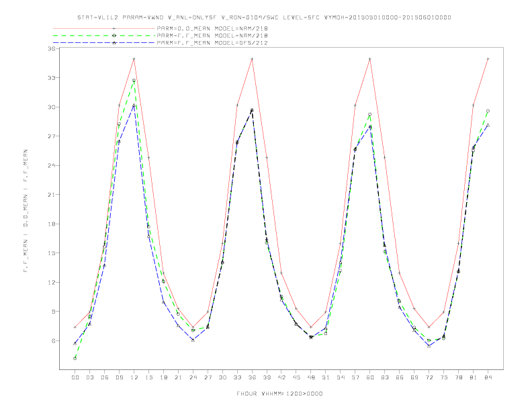Click x-axis tick label 09
Image resolution: width=532 pixels, height=411 pixels.
point(119,377)
